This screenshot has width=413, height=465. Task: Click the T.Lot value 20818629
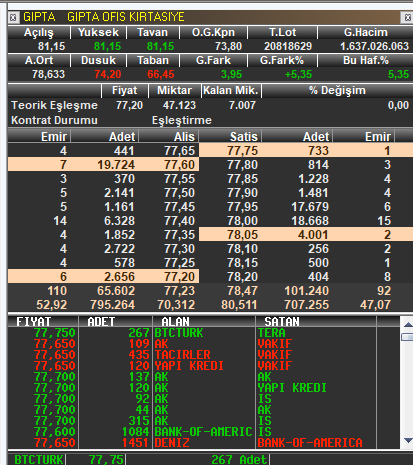(288, 46)
